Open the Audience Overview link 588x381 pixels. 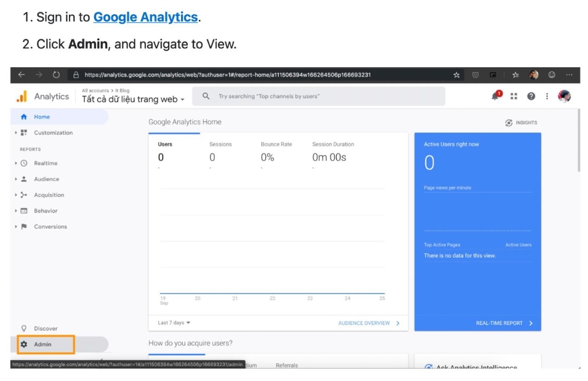point(368,323)
